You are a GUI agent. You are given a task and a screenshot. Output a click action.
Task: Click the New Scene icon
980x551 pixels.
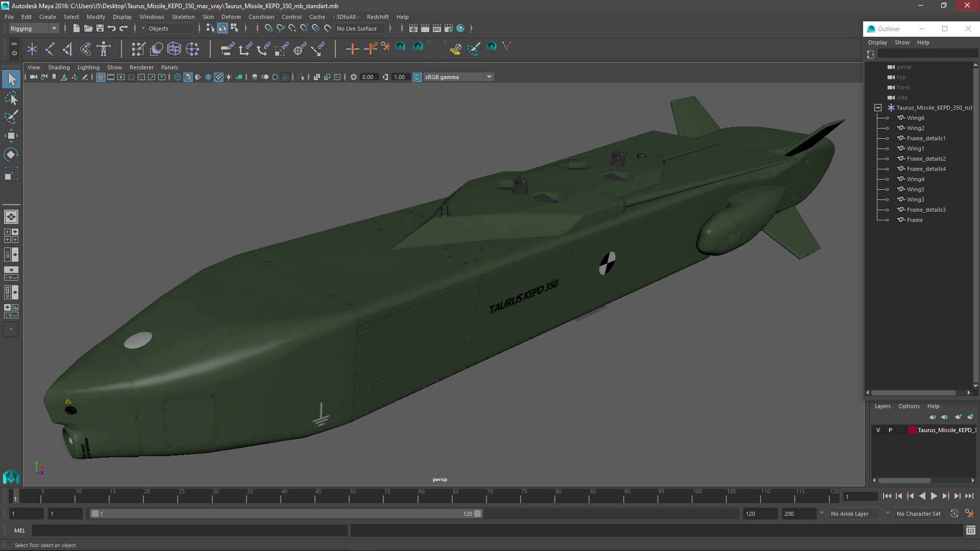(76, 29)
